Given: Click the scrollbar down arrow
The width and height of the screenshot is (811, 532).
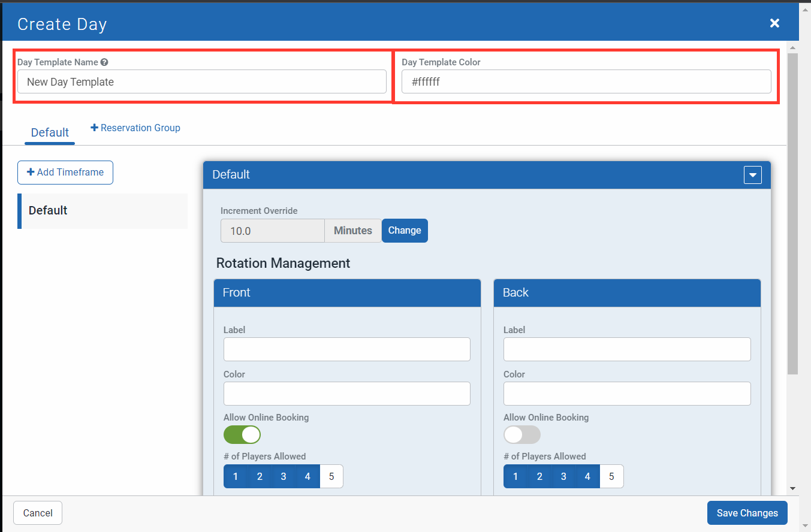Looking at the screenshot, I should (792, 488).
